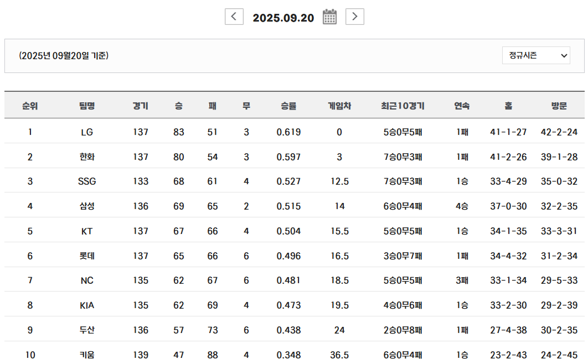Select the 한화 team name

coord(87,157)
